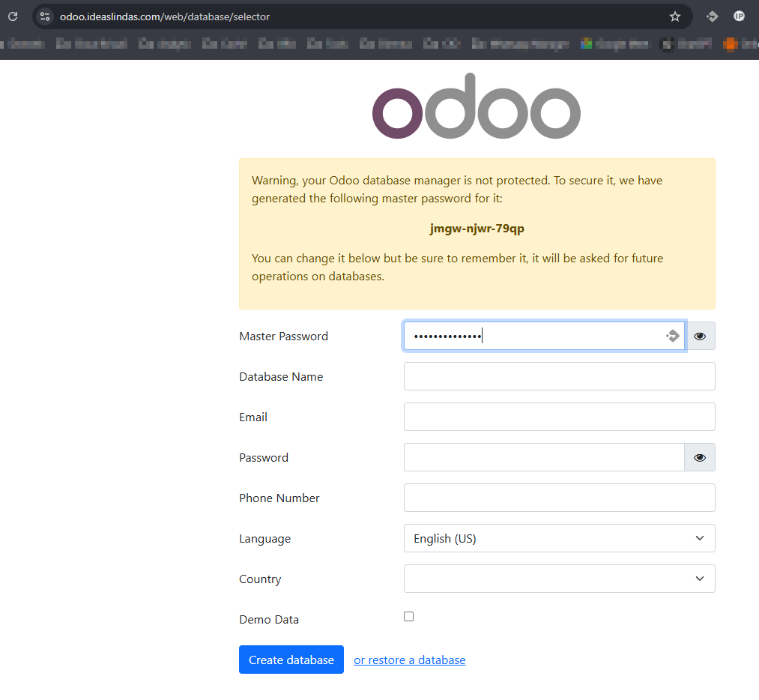
Task: Open the profile avatar in the browser toolbar
Action: (x=739, y=16)
